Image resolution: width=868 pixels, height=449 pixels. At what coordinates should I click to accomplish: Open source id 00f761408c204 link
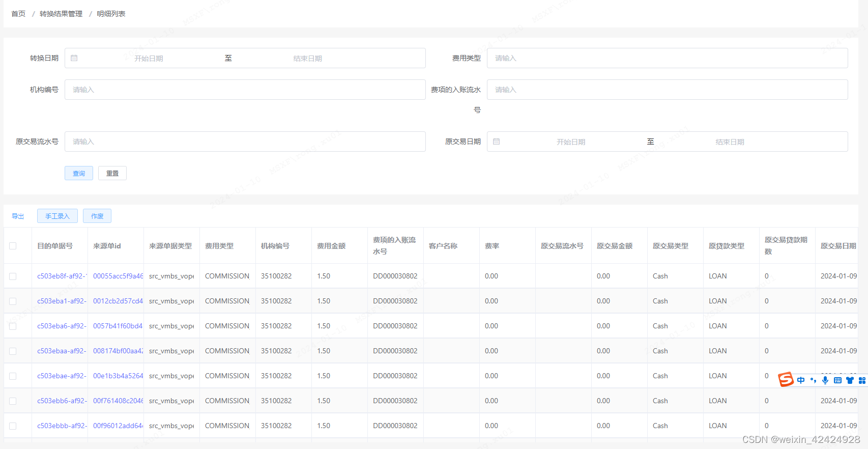point(118,401)
